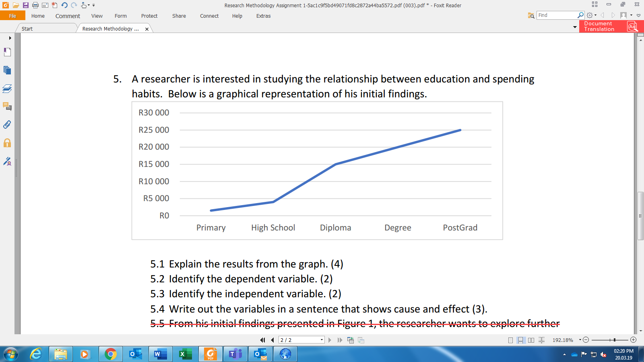Open the Form ribbon tab
The image size is (644, 362).
[120, 16]
